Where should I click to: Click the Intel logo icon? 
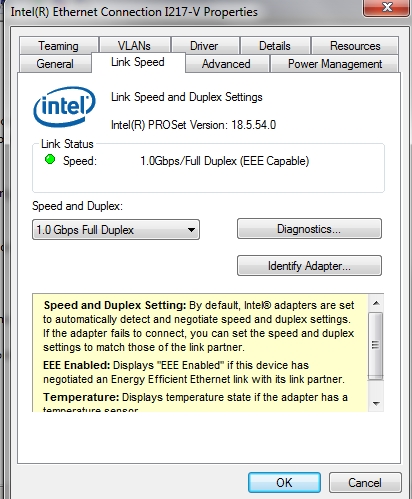pos(64,107)
